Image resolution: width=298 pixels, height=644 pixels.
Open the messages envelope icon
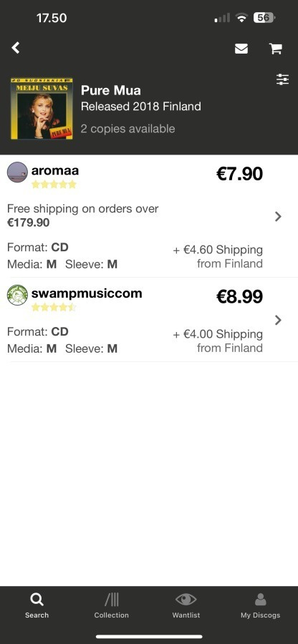click(x=241, y=49)
